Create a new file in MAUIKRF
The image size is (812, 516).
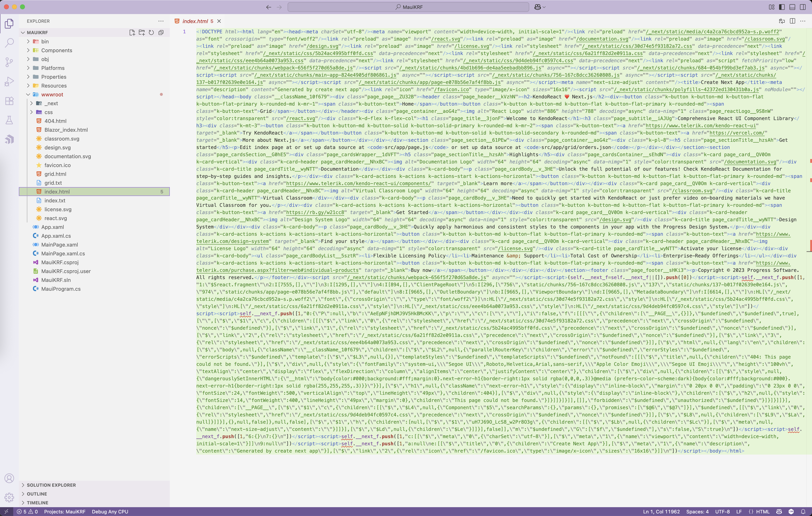(x=132, y=32)
